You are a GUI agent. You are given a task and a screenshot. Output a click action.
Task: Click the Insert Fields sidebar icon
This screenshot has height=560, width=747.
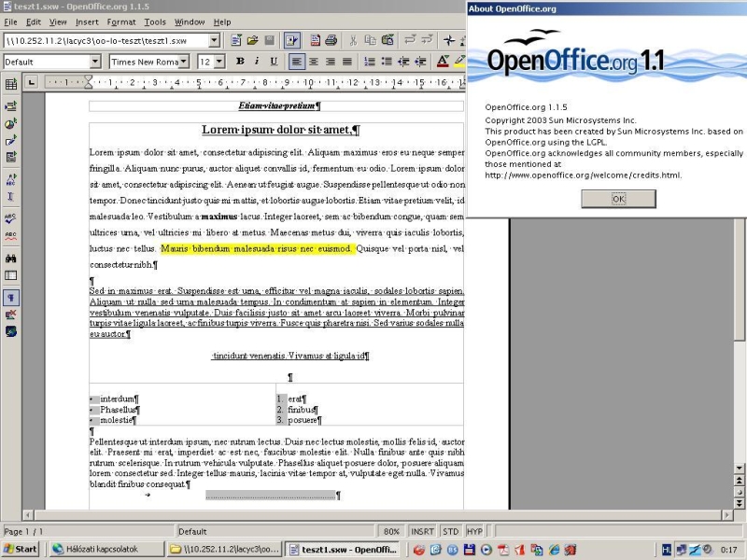click(11, 106)
